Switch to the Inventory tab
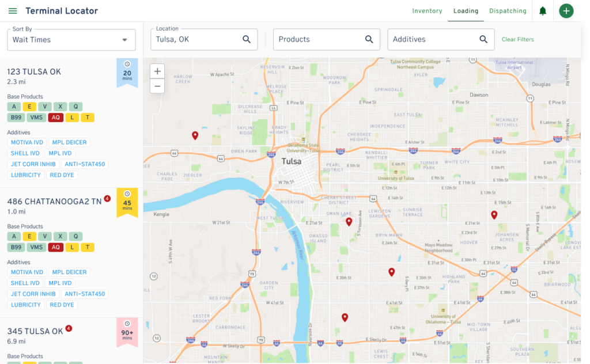Screen dimensions: 590x364 pyautogui.click(x=427, y=11)
